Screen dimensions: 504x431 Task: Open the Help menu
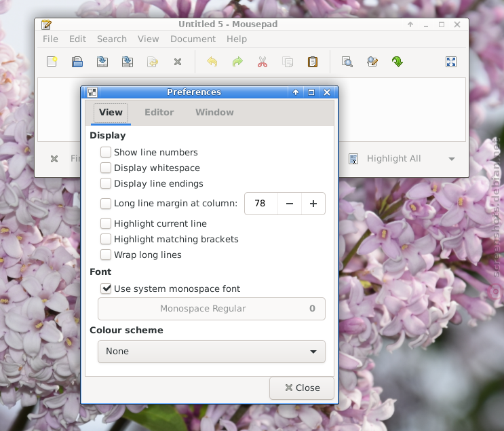click(237, 39)
